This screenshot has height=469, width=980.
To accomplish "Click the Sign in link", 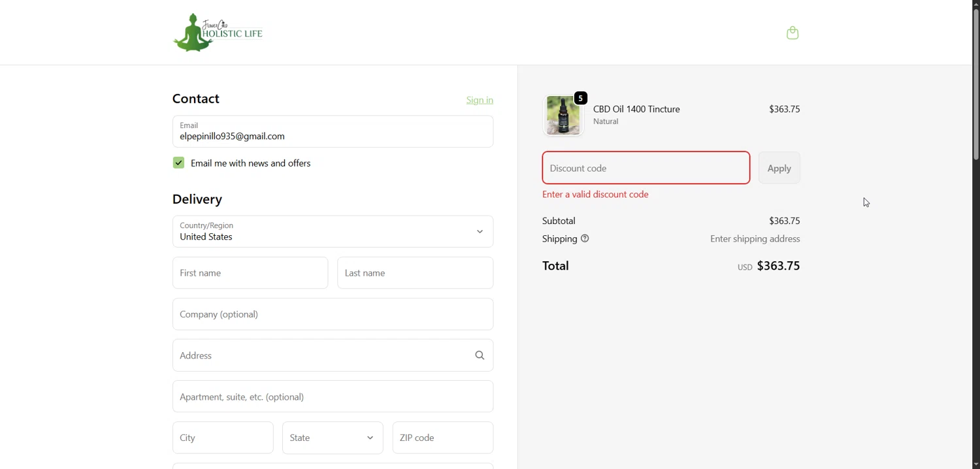I will (x=480, y=101).
